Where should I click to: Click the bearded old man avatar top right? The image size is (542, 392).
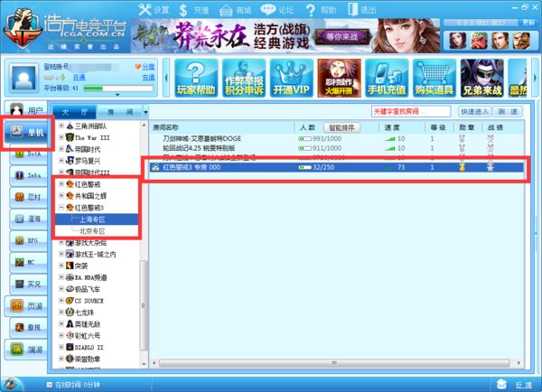[x=521, y=41]
